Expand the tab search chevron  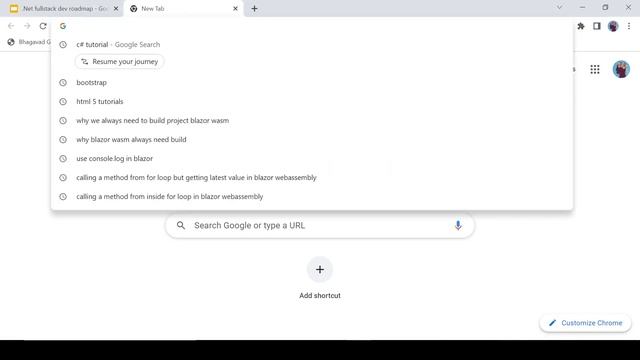(560, 7)
